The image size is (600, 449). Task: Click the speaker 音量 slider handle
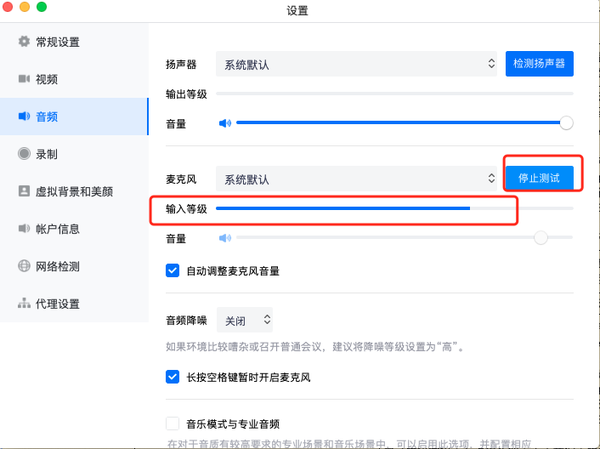coord(566,123)
